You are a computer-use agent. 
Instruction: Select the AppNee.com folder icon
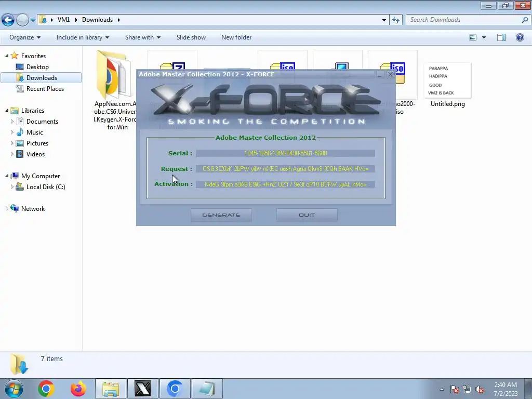tap(113, 75)
